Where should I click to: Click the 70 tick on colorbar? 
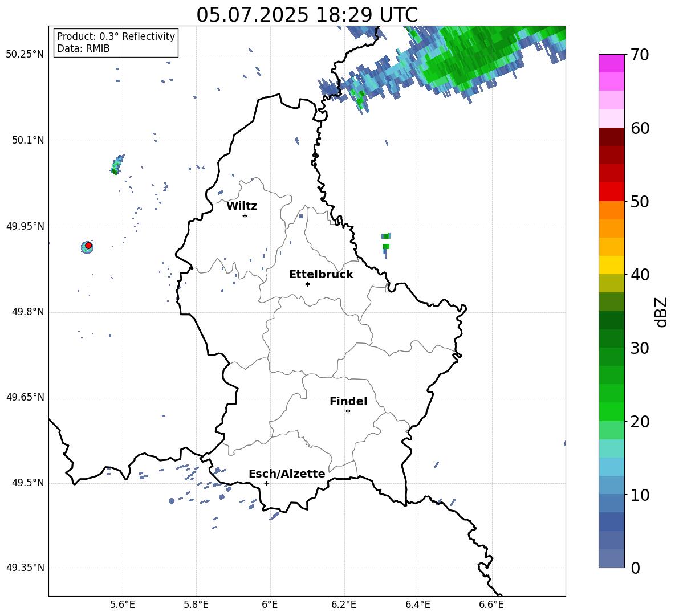(x=640, y=55)
